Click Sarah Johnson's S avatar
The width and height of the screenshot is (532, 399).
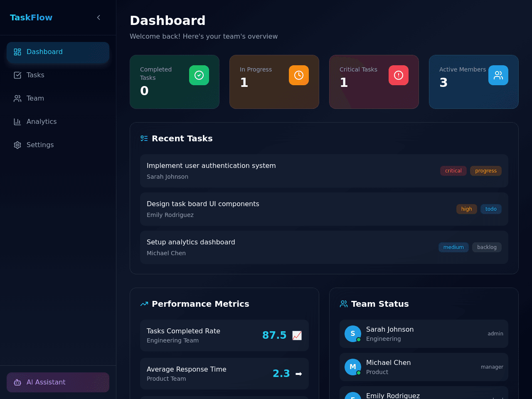[353, 334]
